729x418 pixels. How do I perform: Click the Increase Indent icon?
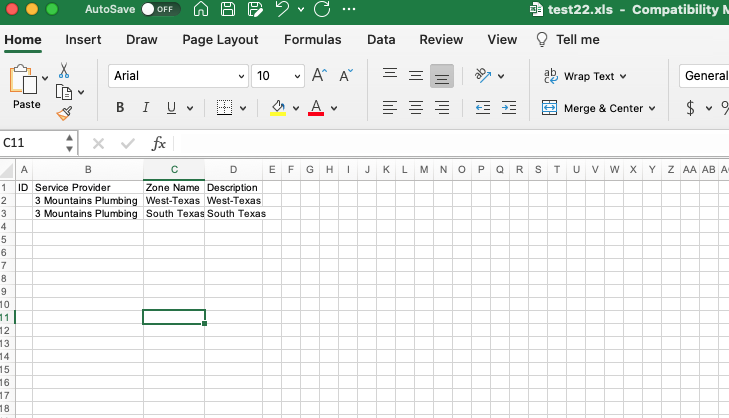[x=509, y=108]
